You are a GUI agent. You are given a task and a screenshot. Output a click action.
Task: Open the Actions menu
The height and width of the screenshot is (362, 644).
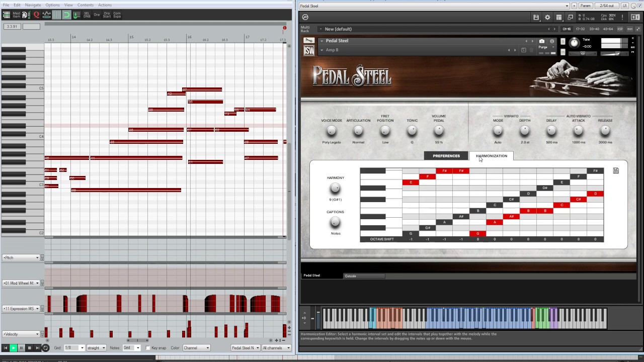(105, 5)
